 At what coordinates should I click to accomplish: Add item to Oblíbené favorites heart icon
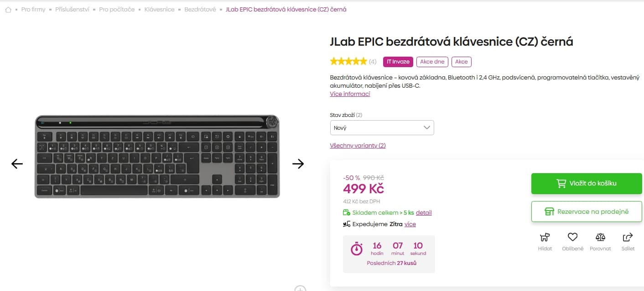pyautogui.click(x=572, y=237)
